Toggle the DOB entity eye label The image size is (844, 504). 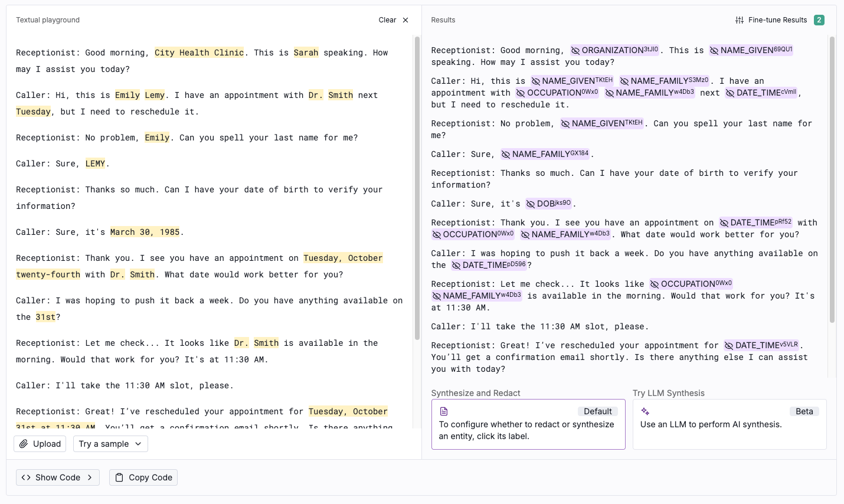pos(548,204)
